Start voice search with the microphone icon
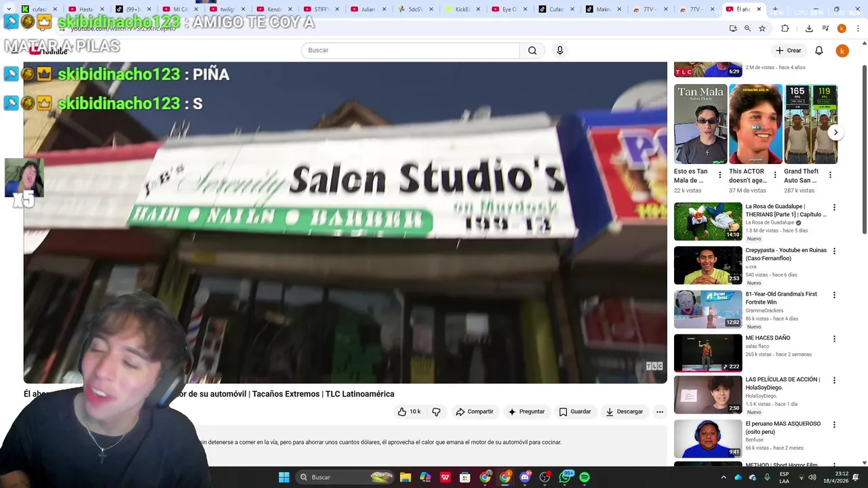868x488 pixels. [x=559, y=50]
